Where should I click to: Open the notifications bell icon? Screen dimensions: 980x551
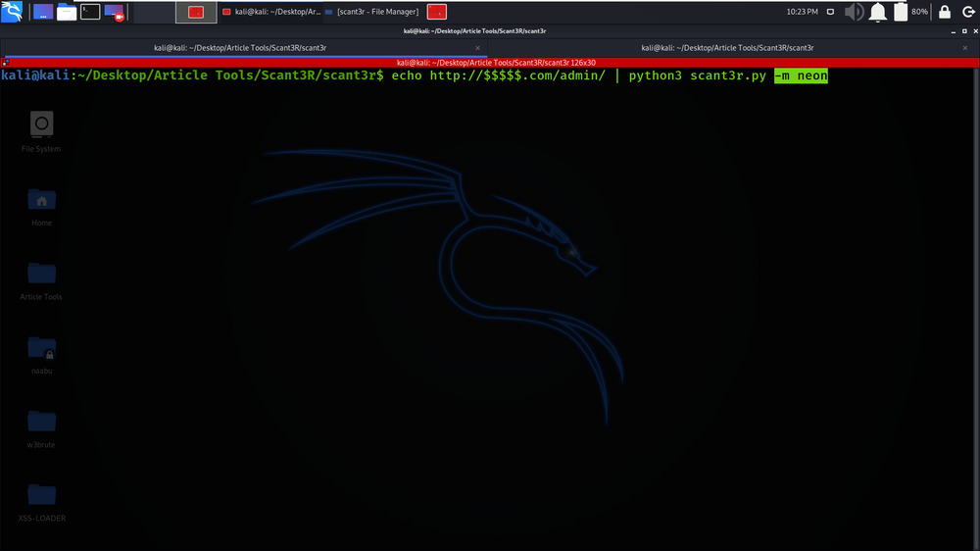point(877,12)
